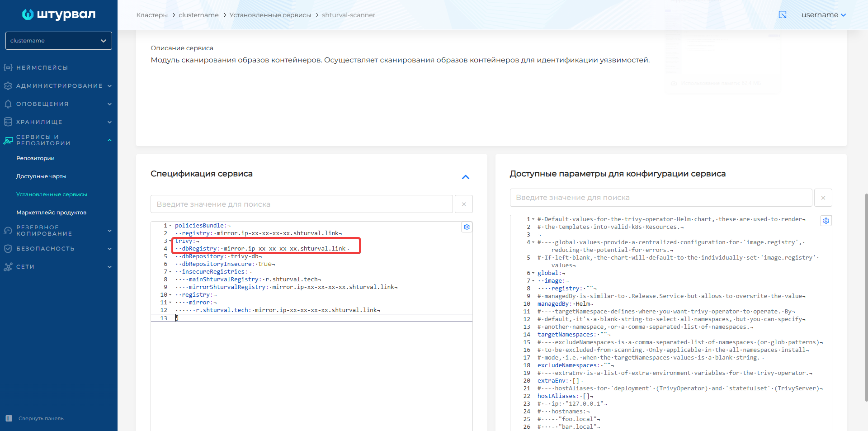Collapse the Service specification section chevron

coord(465,177)
